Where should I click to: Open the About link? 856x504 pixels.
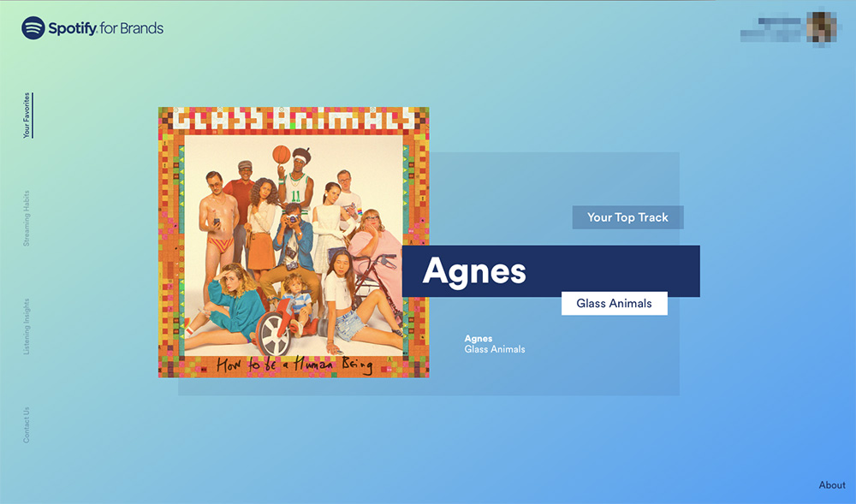click(832, 485)
